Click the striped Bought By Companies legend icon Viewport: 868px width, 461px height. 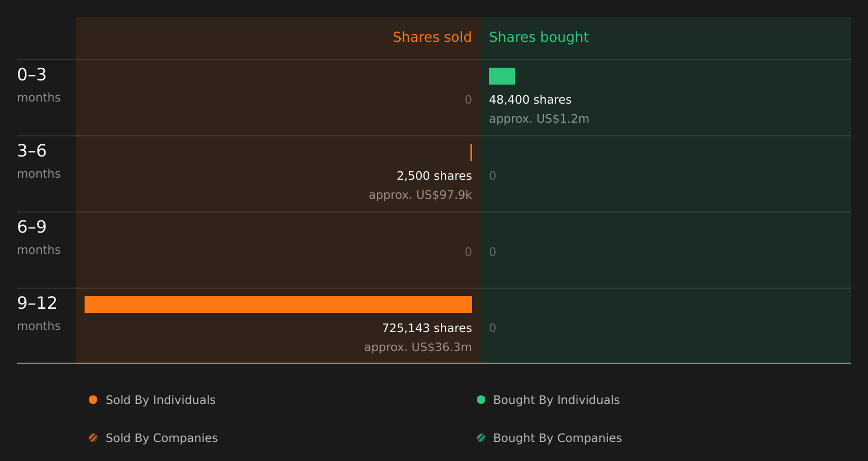coord(481,438)
